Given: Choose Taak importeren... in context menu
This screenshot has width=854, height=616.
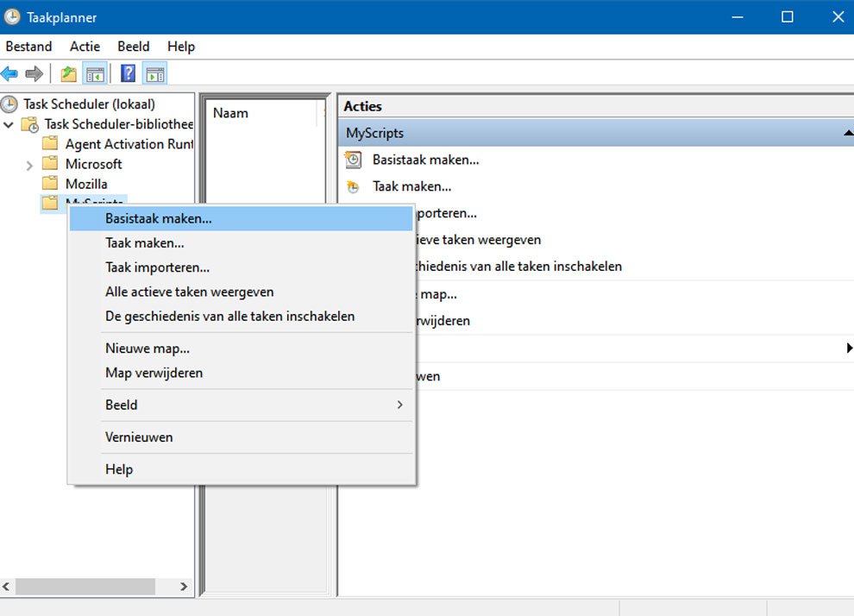Looking at the screenshot, I should [242, 267].
